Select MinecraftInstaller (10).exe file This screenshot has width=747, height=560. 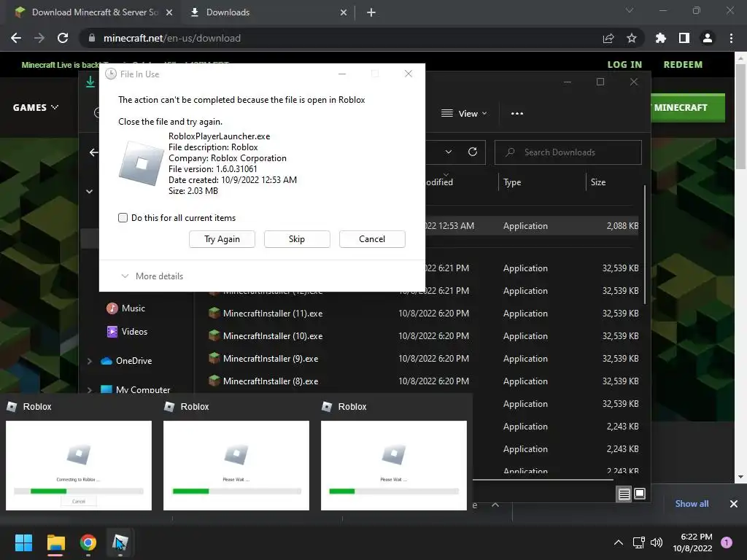pos(273,336)
